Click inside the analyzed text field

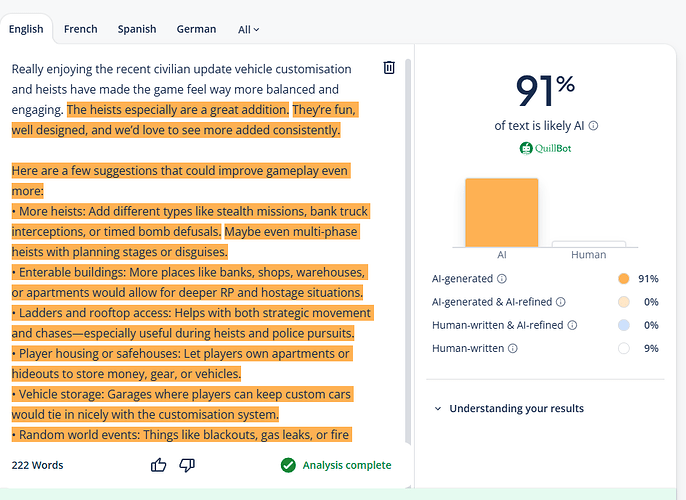[x=190, y=250]
